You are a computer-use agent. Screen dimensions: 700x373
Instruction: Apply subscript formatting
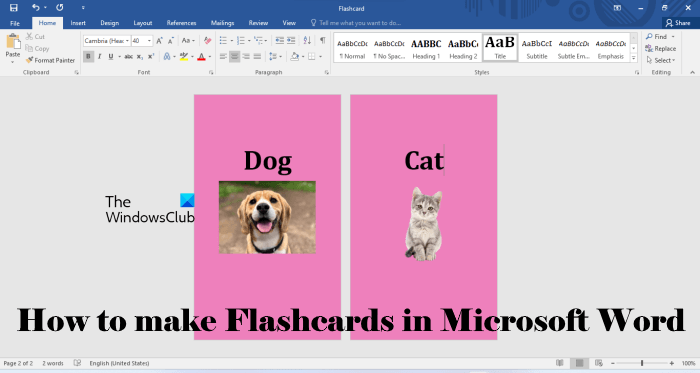(x=140, y=57)
